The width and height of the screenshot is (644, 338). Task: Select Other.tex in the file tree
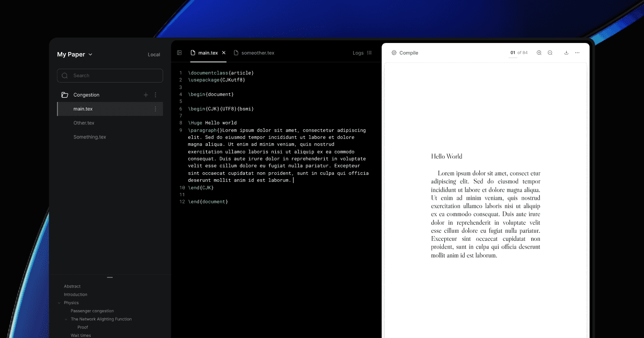click(x=84, y=122)
